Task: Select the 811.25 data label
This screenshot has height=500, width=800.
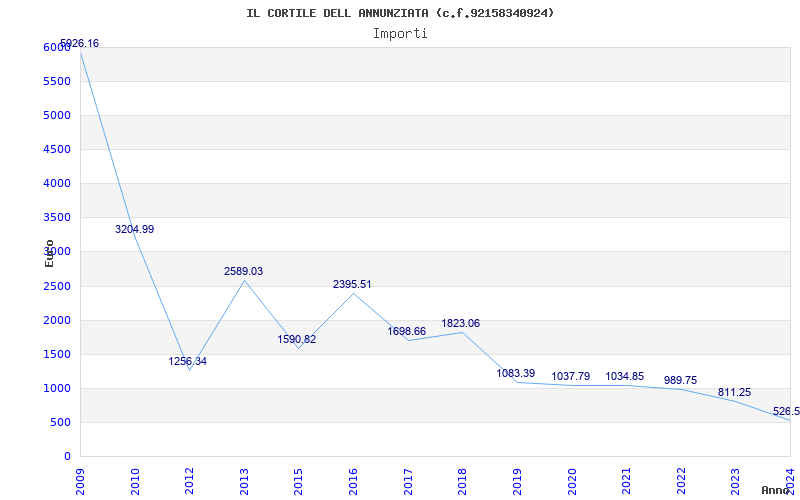Action: click(x=734, y=393)
